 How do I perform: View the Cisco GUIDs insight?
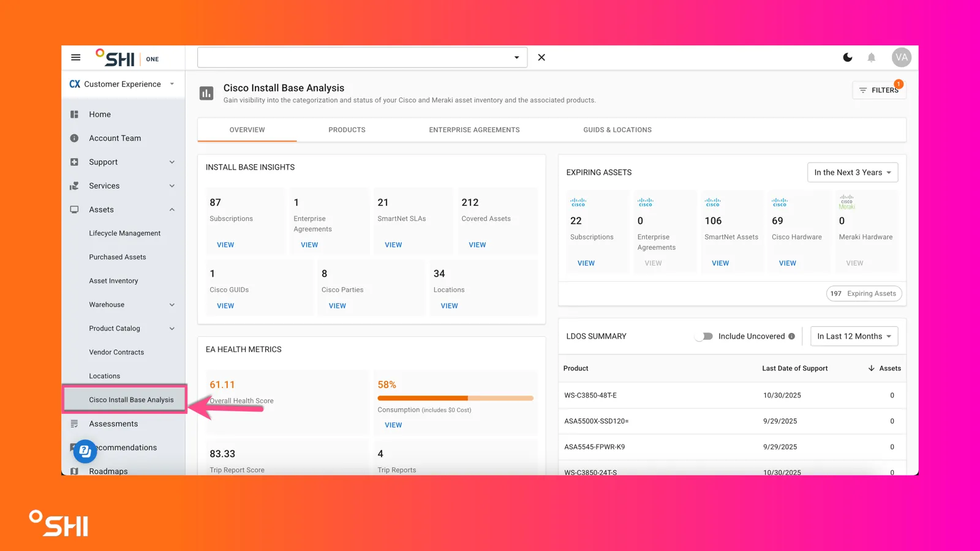(x=225, y=305)
